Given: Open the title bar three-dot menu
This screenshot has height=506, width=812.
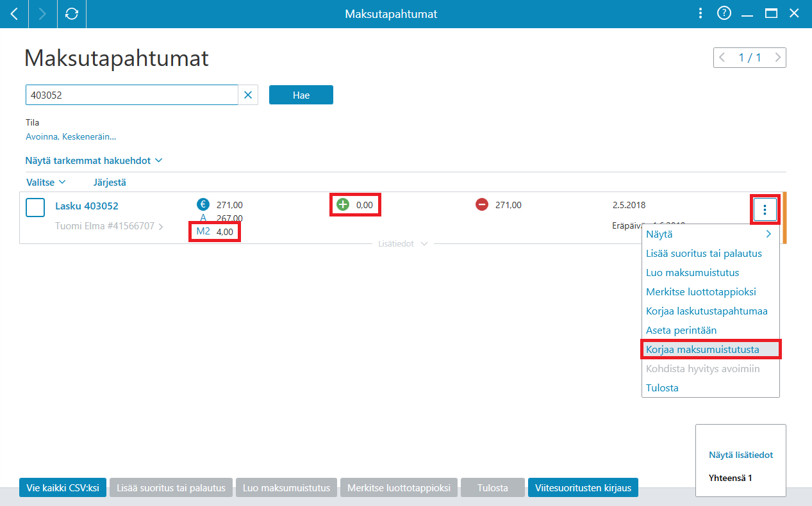Looking at the screenshot, I should coord(700,13).
